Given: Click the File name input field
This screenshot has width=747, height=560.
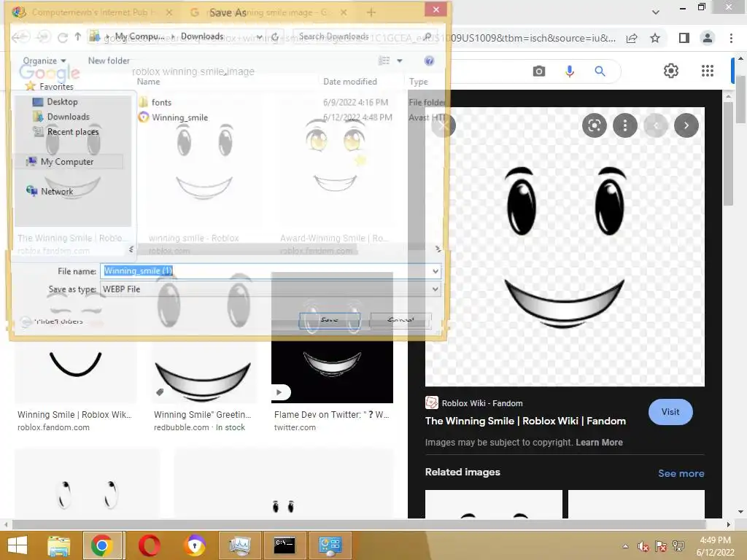Looking at the screenshot, I should [265, 271].
